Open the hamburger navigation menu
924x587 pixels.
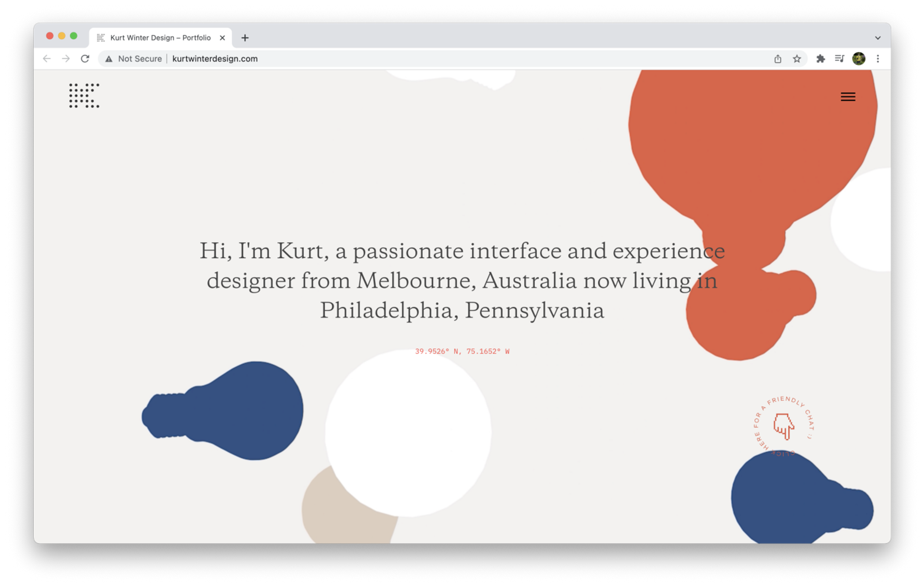(x=847, y=97)
